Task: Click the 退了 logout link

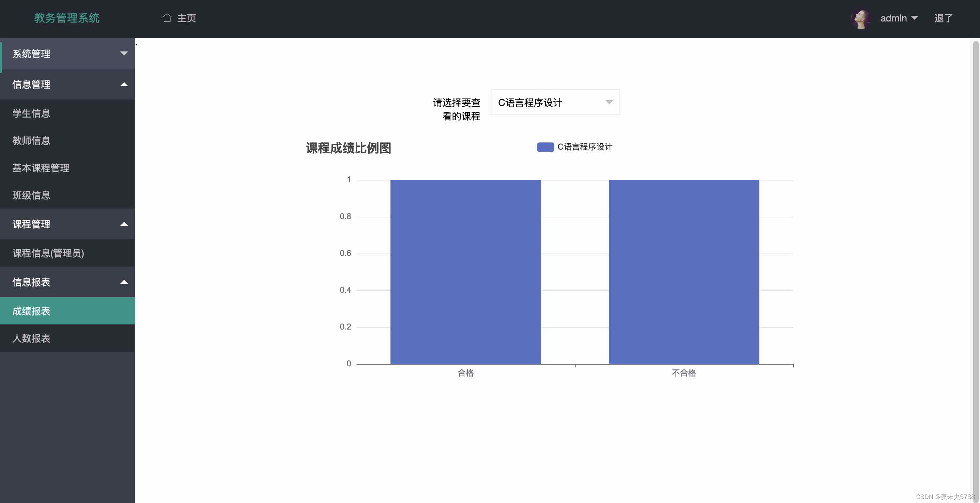Action: click(943, 18)
